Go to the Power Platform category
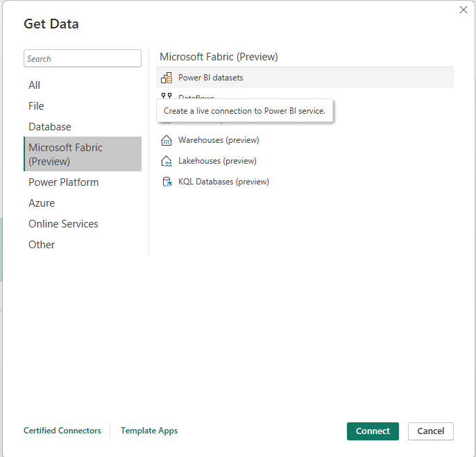The height and width of the screenshot is (457, 476). pos(64,182)
